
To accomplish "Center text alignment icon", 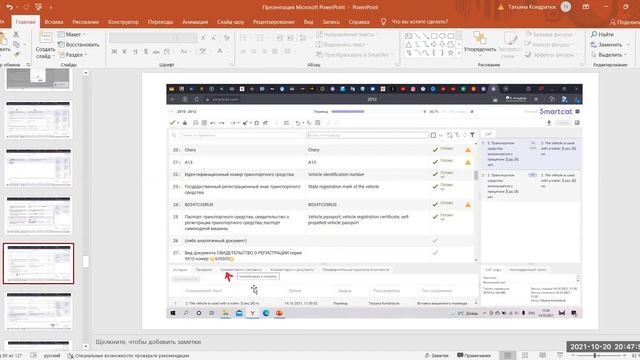I will [254, 51].
